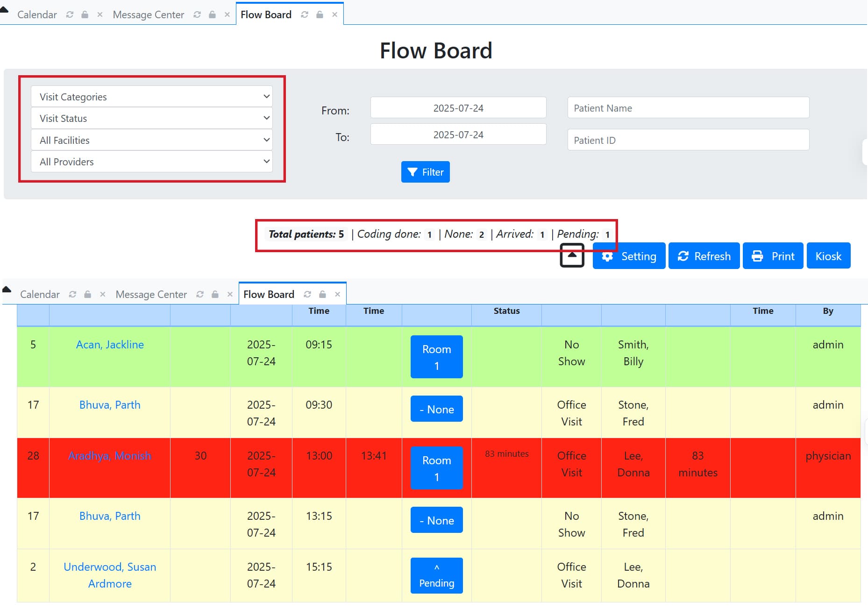Lock icon on lower Message Center tab
The image size is (868, 609).
(x=215, y=294)
